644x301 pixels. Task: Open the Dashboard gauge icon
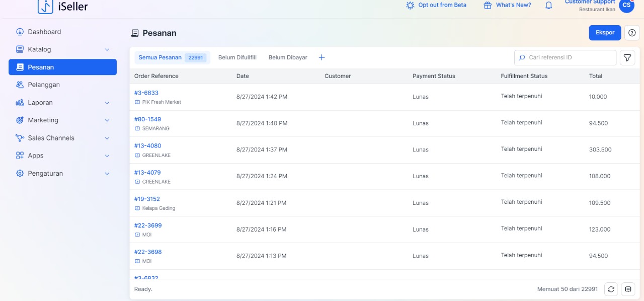[x=20, y=32]
